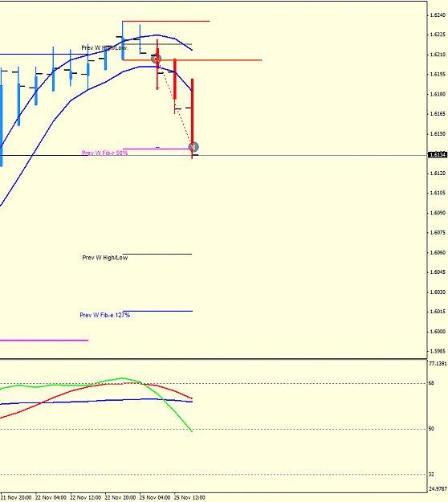Click the 1.6030 price axis label
This screenshot has width=448, height=502.
click(x=438, y=292)
